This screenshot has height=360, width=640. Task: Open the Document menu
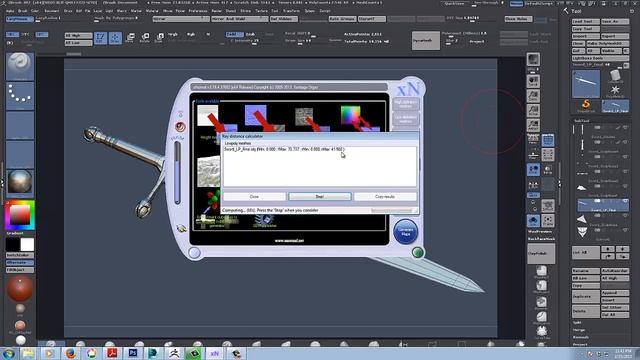coord(51,11)
